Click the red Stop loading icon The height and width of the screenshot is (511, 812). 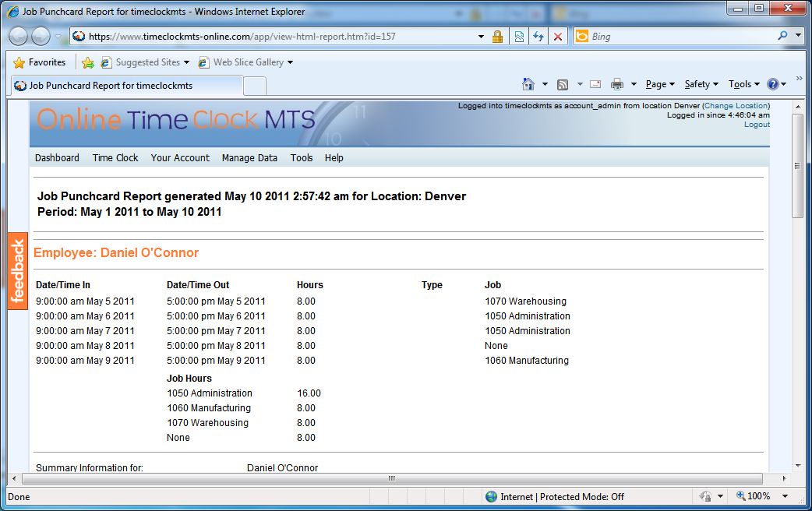pyautogui.click(x=558, y=37)
